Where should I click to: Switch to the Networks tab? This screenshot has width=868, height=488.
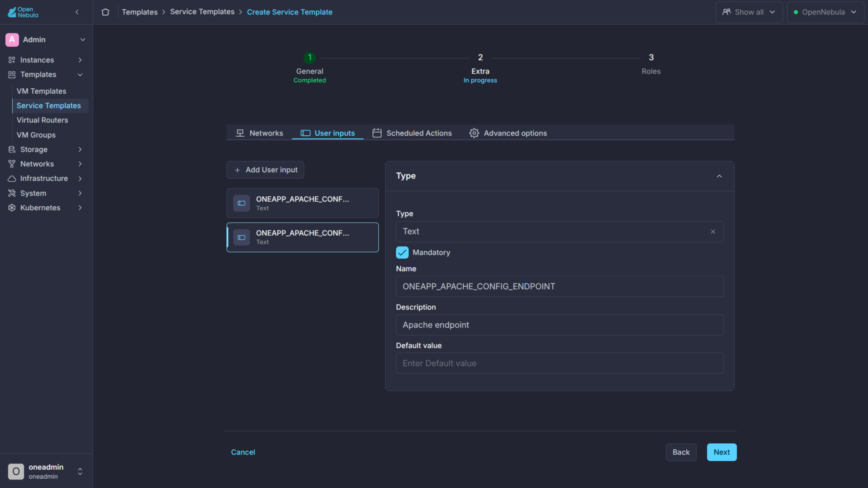tap(259, 133)
